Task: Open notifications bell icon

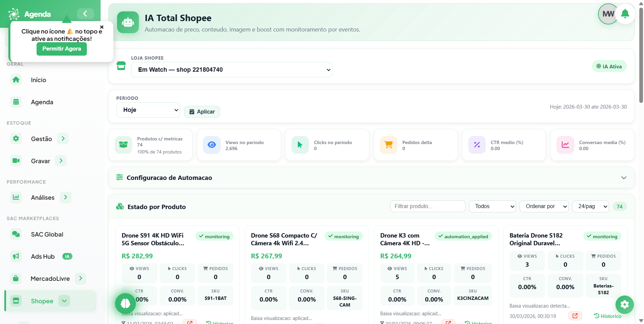Action: (625, 14)
